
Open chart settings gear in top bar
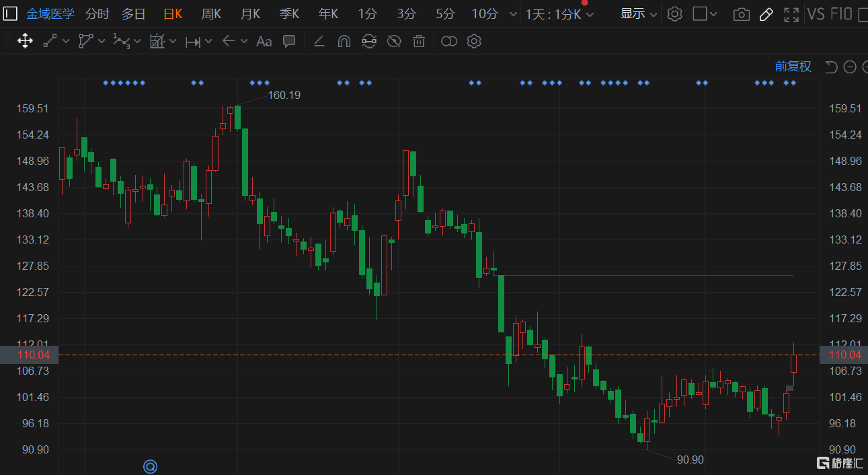[675, 13]
